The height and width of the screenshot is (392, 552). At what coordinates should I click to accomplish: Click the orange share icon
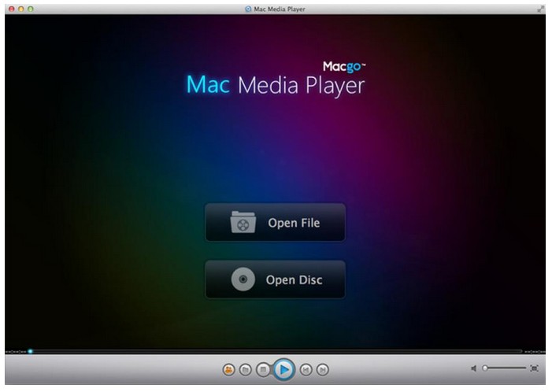pyautogui.click(x=229, y=369)
